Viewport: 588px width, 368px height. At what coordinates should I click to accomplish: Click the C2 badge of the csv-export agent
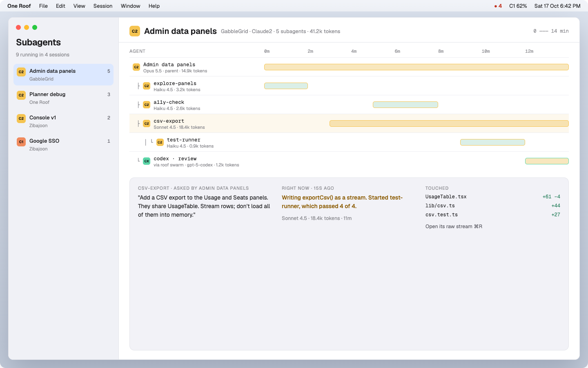(x=147, y=123)
